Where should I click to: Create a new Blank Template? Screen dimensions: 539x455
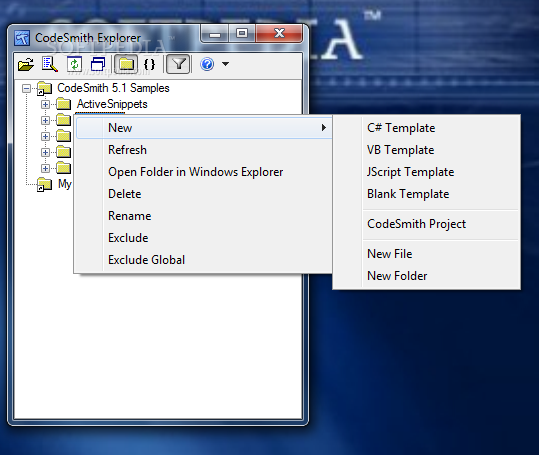coord(427,194)
